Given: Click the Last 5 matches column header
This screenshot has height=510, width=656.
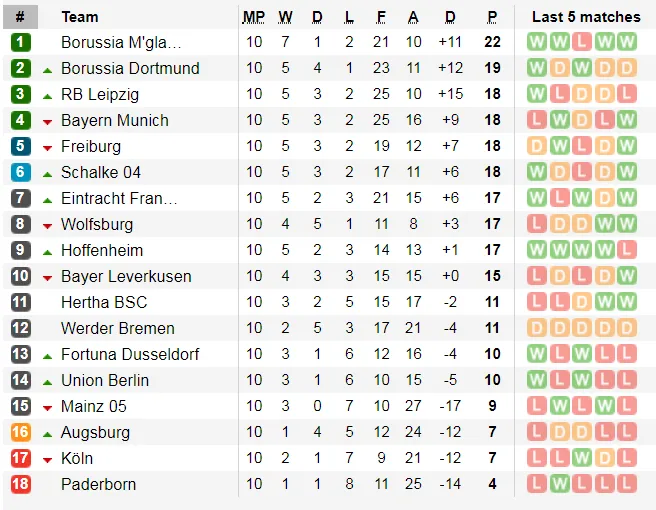Looking at the screenshot, I should [x=586, y=16].
